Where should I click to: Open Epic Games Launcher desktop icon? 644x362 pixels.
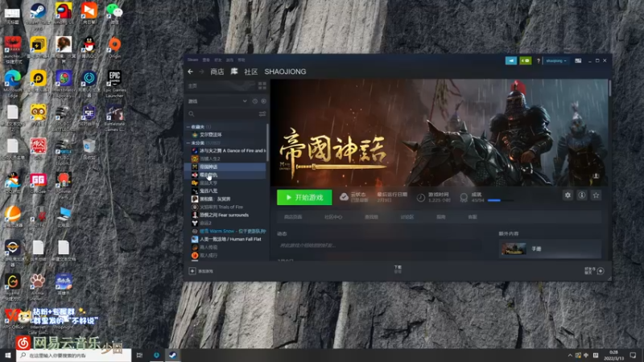point(114,78)
